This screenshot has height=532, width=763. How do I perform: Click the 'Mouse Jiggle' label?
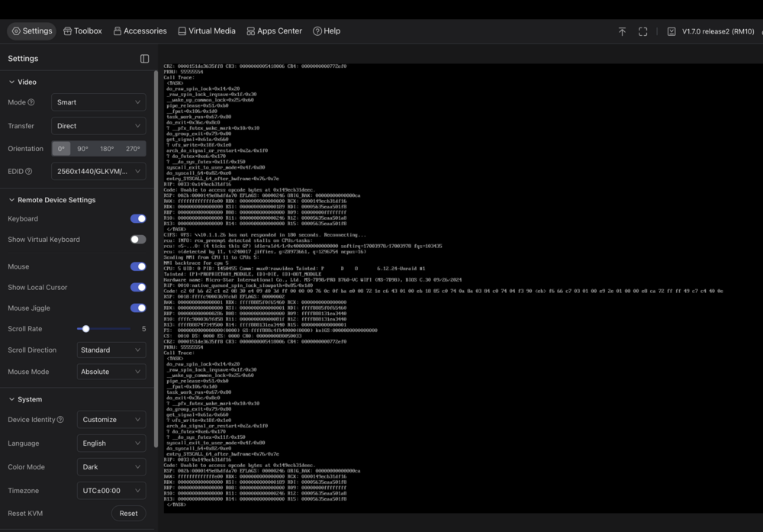pyautogui.click(x=29, y=308)
